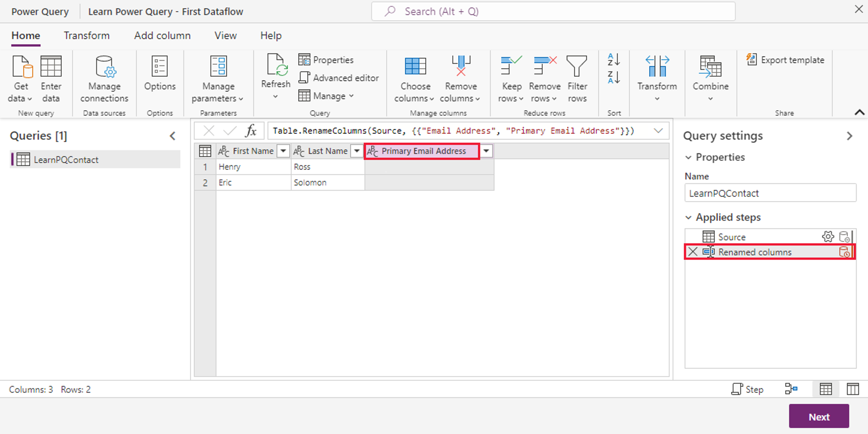Click the Next button
The height and width of the screenshot is (434, 868).
click(x=818, y=417)
